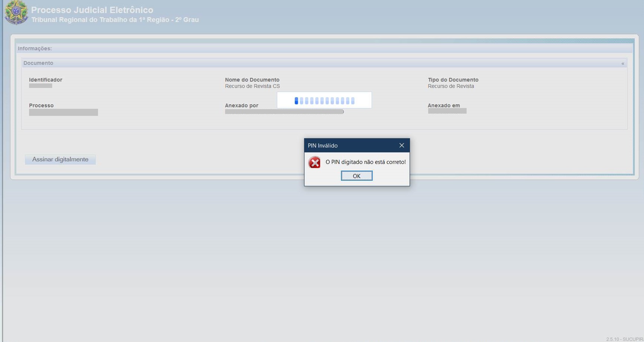Click the redacted Processo number value
644x342 pixels.
63,112
